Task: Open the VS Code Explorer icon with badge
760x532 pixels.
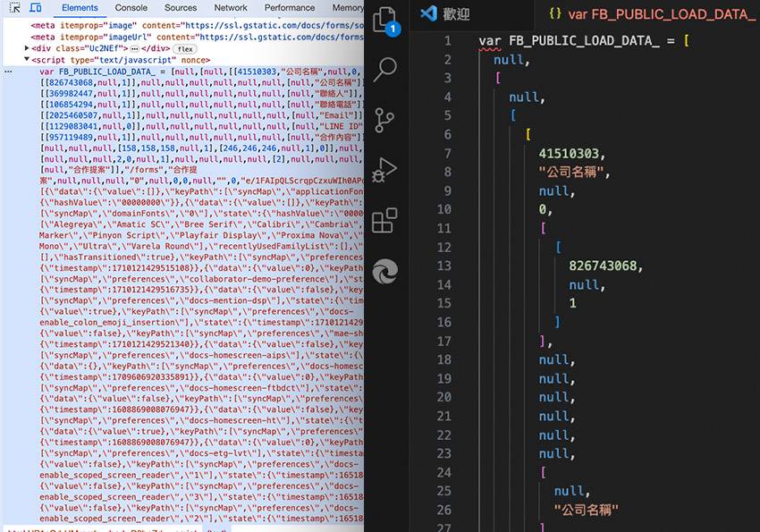Action: [386, 21]
